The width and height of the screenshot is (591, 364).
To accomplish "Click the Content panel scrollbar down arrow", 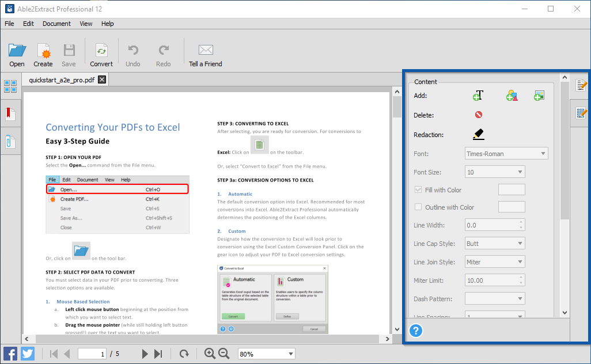I will click(x=565, y=312).
